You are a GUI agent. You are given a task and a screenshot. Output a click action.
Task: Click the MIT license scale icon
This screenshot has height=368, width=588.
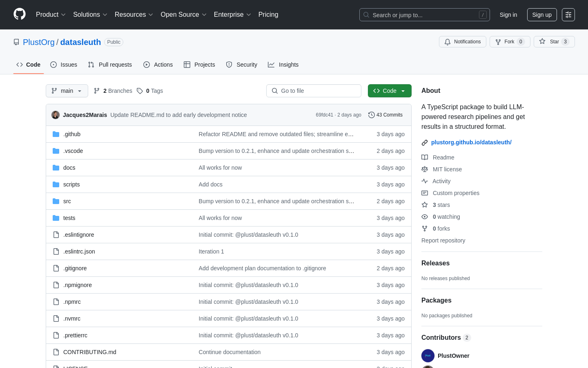coord(425,169)
